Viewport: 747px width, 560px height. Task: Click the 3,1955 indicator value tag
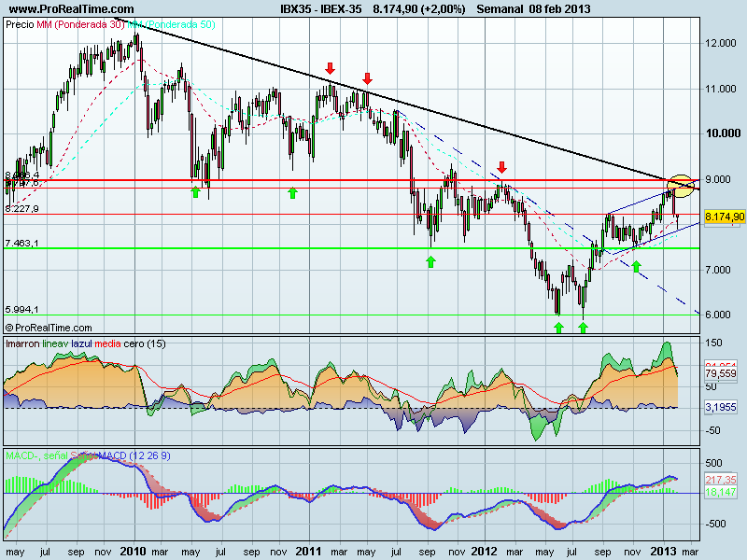(721, 407)
